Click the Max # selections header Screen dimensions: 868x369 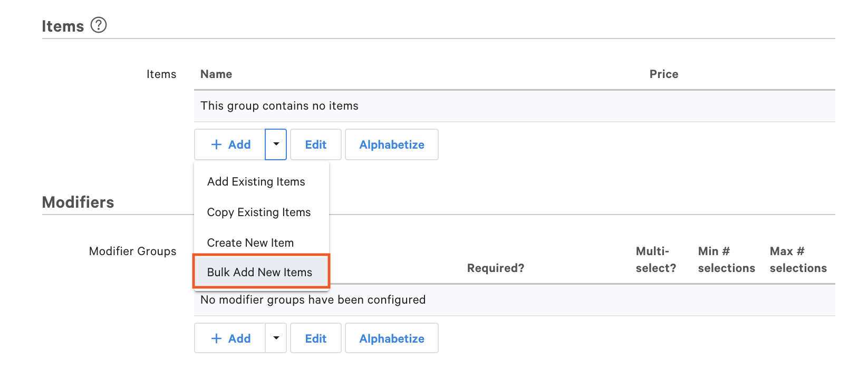tap(798, 260)
